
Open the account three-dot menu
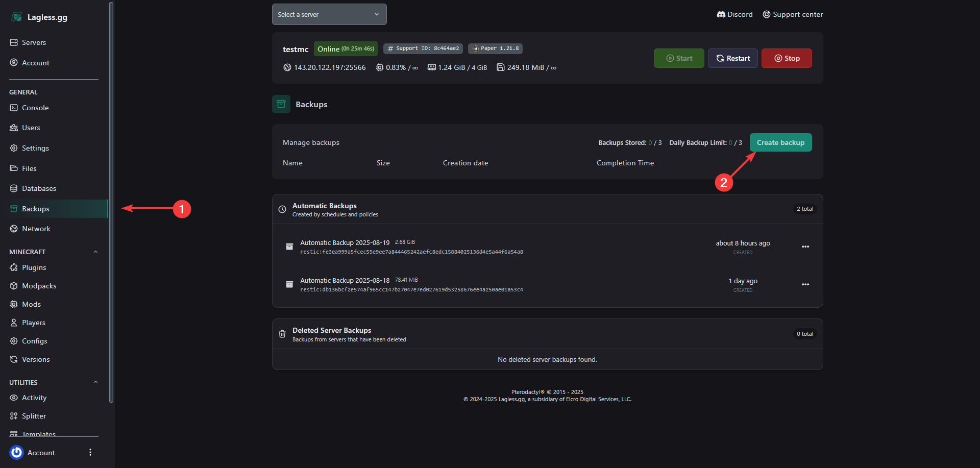coord(90,453)
